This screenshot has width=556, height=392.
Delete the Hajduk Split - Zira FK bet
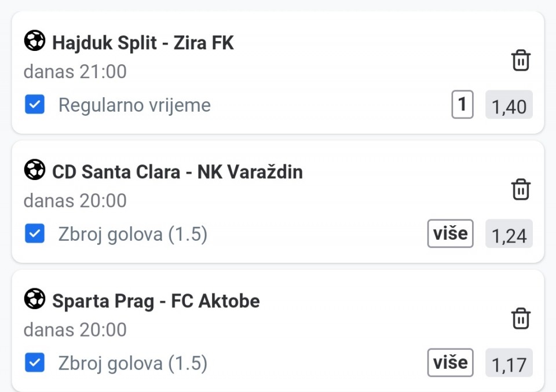point(521,60)
